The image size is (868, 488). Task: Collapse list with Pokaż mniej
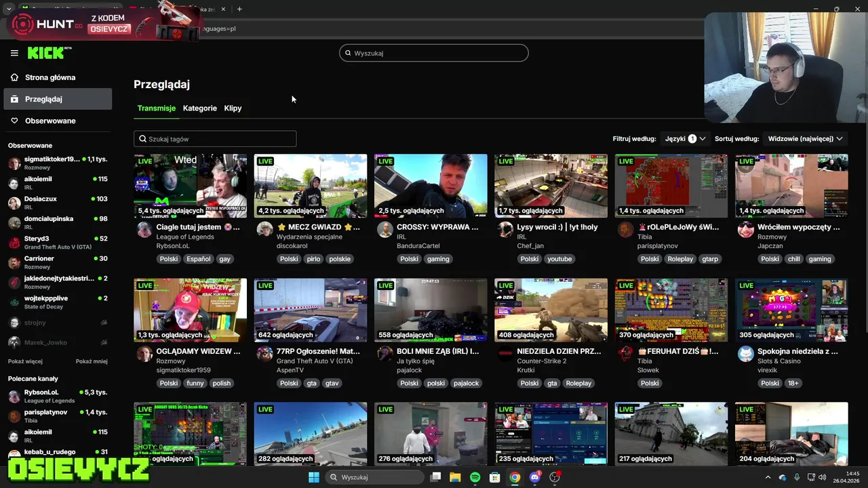pos(92,361)
